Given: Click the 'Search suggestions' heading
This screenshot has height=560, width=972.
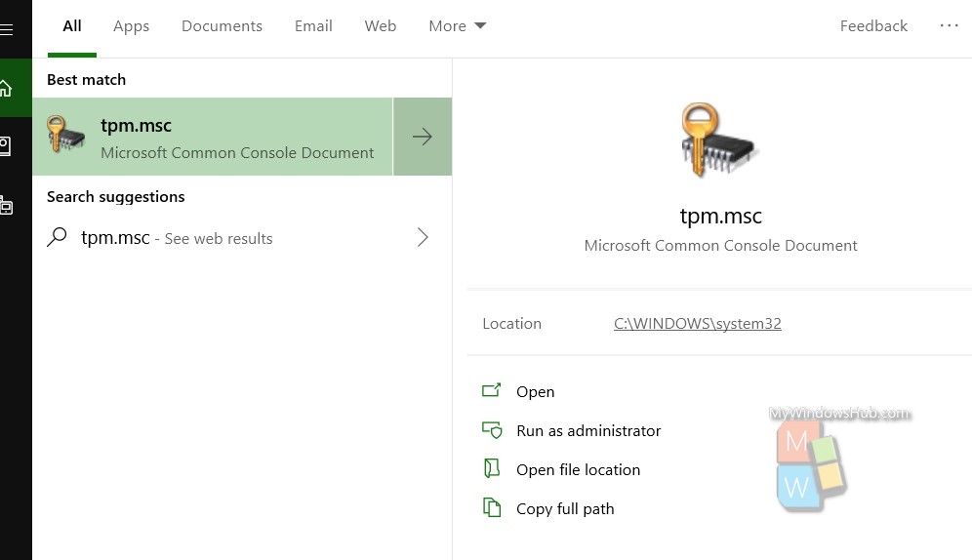Looking at the screenshot, I should [x=116, y=196].
